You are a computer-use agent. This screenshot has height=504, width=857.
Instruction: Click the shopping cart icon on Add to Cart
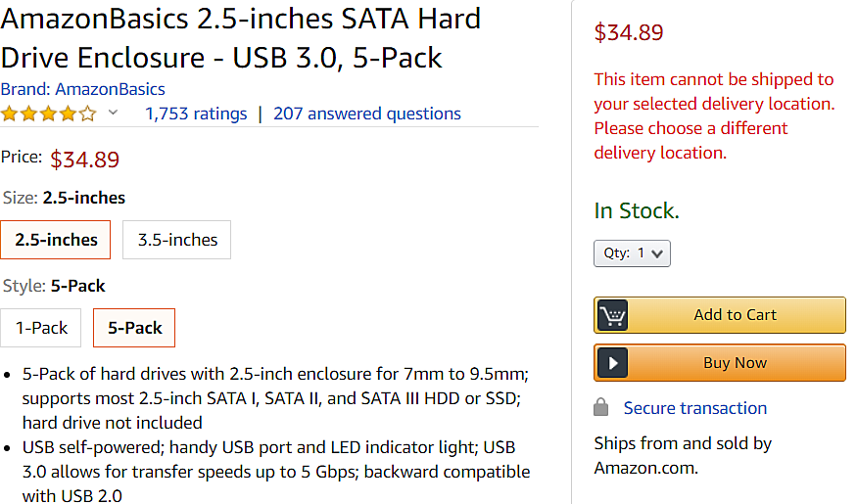pyautogui.click(x=613, y=315)
